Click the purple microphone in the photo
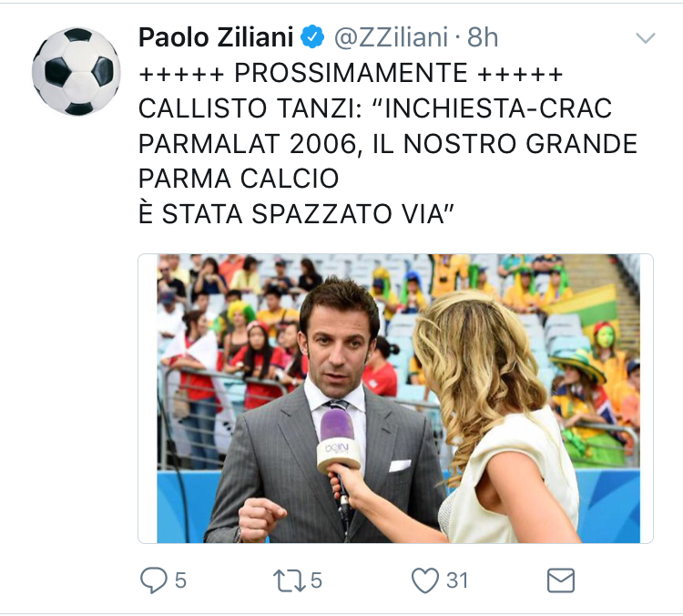 coord(339,441)
